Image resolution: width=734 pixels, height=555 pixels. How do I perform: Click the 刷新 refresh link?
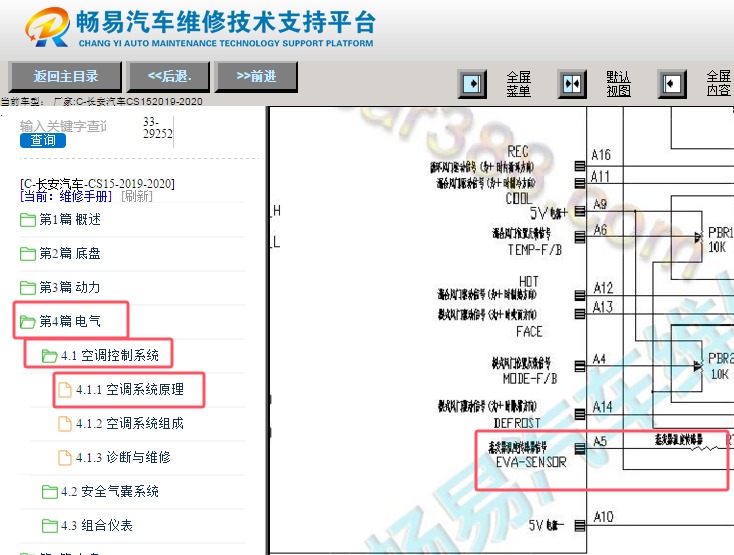click(x=137, y=196)
